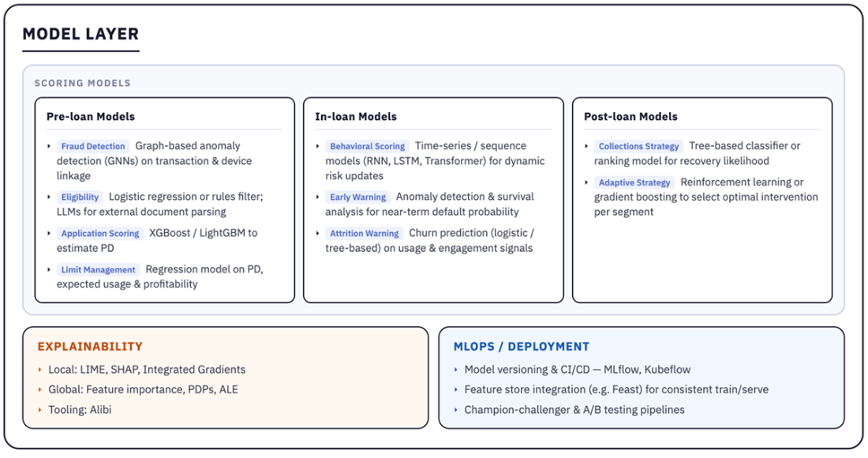The height and width of the screenshot is (458, 868).
Task: Click the EXPLAINABILITY section title
Action: click(x=90, y=346)
